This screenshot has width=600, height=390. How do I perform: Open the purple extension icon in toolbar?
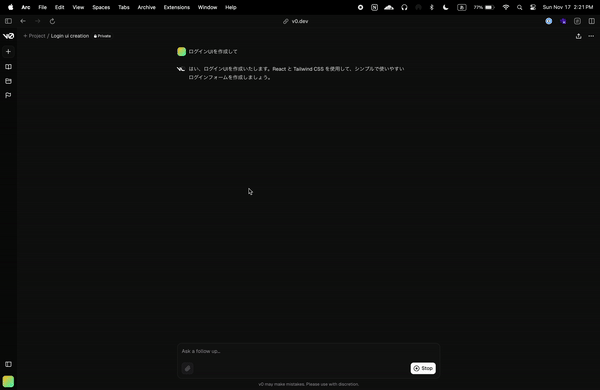[563, 21]
